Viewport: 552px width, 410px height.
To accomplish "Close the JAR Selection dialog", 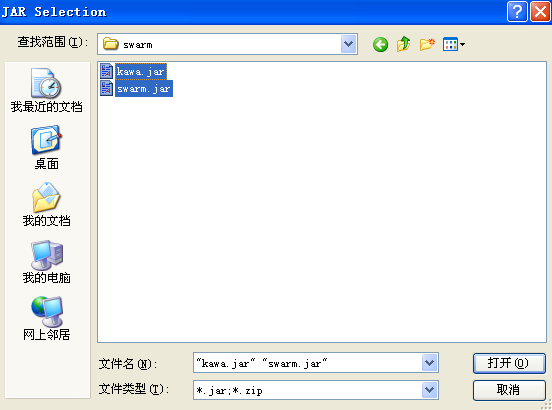I will (540, 12).
